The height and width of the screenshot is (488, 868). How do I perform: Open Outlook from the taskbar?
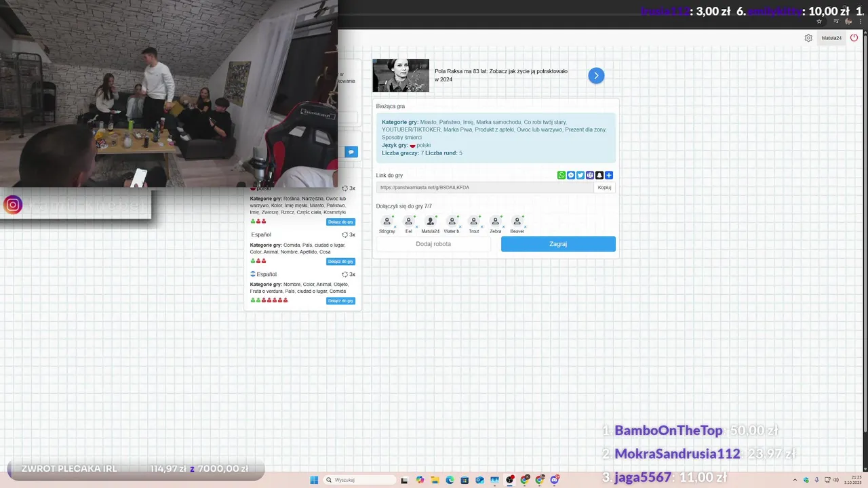(x=479, y=480)
